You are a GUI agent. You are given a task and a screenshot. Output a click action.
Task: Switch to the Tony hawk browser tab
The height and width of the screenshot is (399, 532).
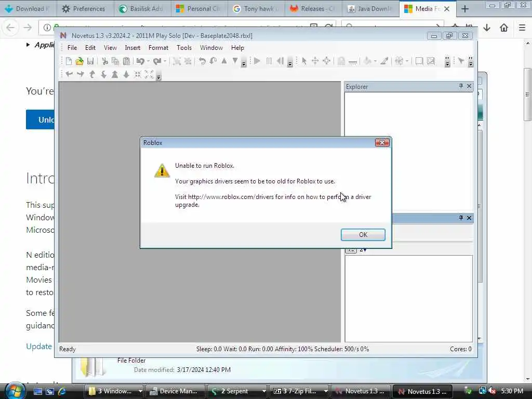[x=256, y=8]
